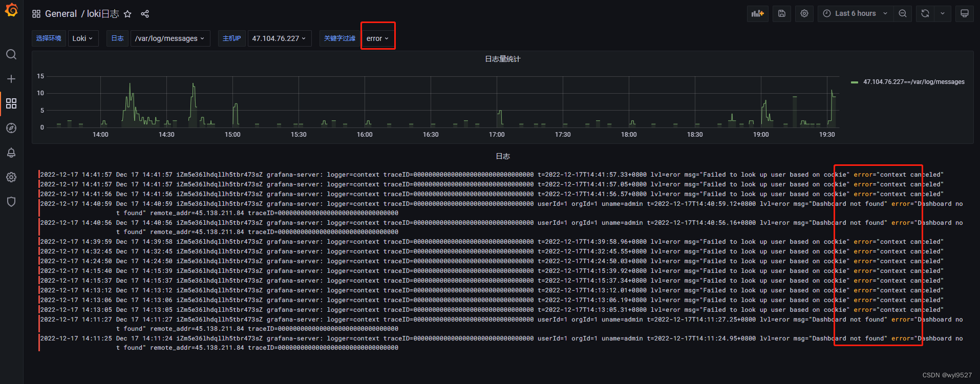Open the dashboards grid icon in sidebar

coord(11,103)
